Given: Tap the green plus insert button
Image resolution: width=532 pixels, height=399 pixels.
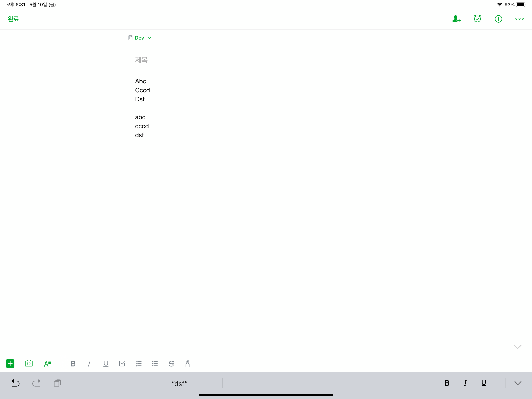Looking at the screenshot, I should coord(10,363).
